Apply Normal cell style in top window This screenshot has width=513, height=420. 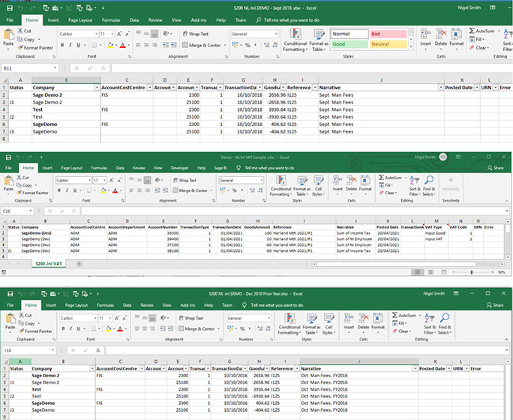[349, 34]
